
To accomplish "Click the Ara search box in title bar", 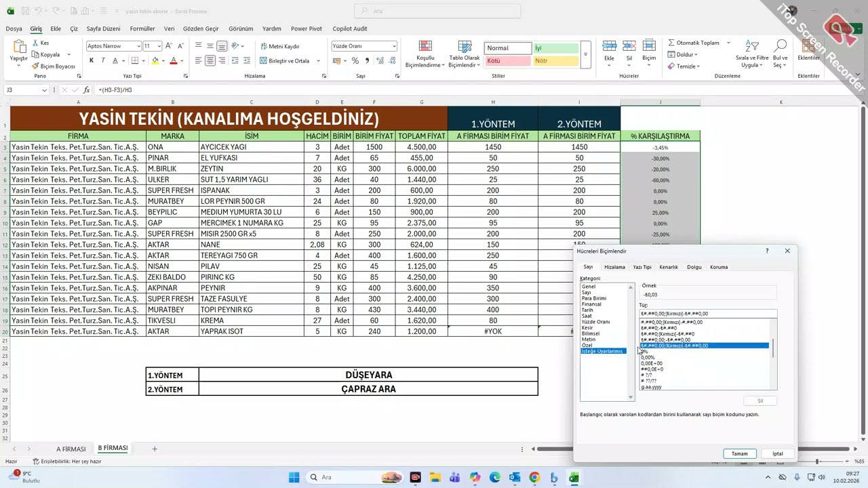I will (x=437, y=11).
